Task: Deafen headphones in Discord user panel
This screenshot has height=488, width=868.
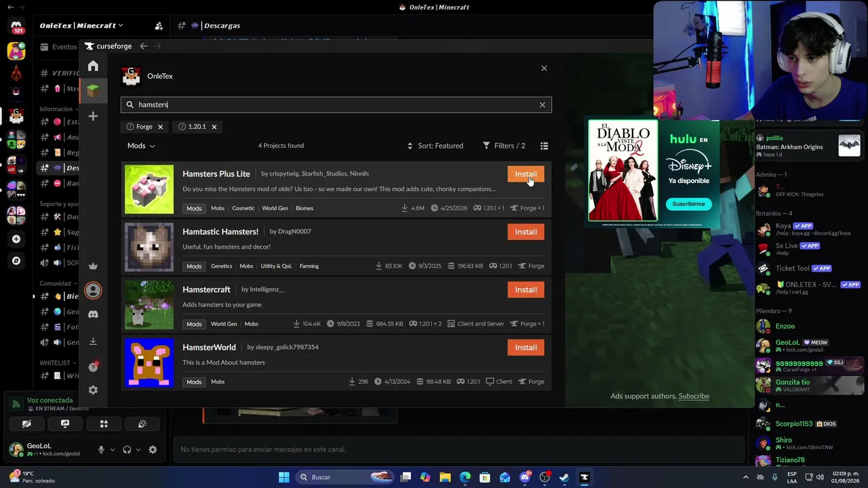Action: pyautogui.click(x=127, y=449)
